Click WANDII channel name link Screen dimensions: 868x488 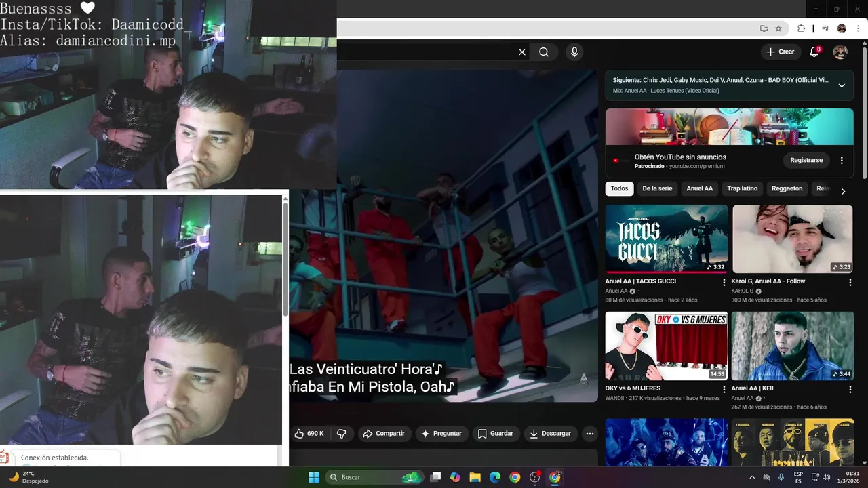click(x=616, y=398)
